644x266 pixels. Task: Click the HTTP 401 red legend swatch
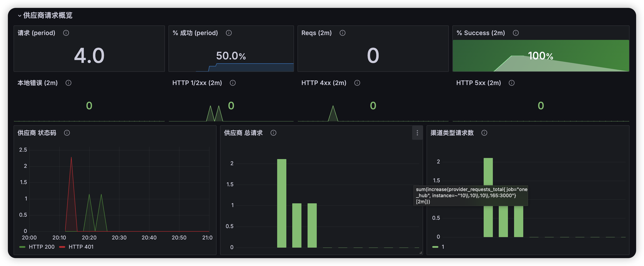62,247
